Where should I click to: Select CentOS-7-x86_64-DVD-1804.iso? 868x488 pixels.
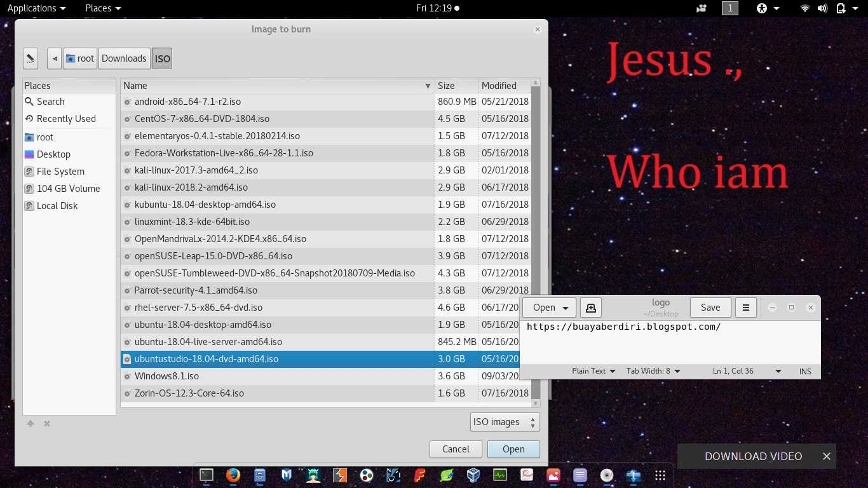click(x=326, y=119)
